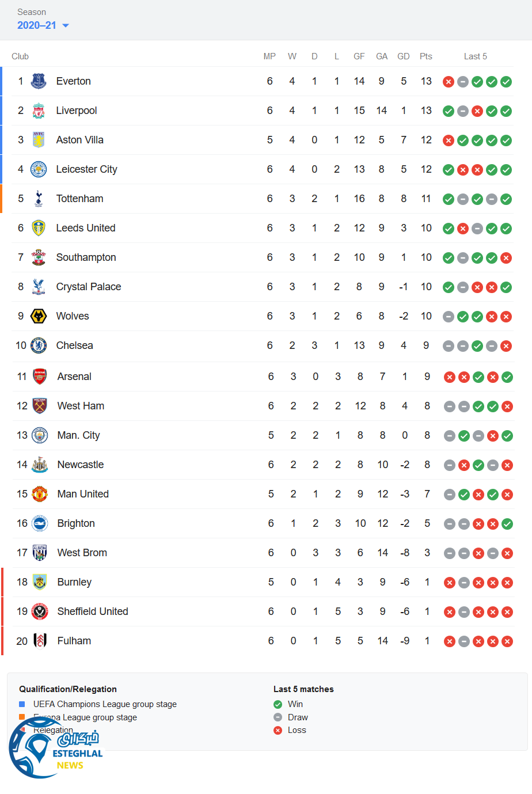Click Fulham's most recent loss indicator
Viewport: 532px width, 794px height.
tap(507, 641)
